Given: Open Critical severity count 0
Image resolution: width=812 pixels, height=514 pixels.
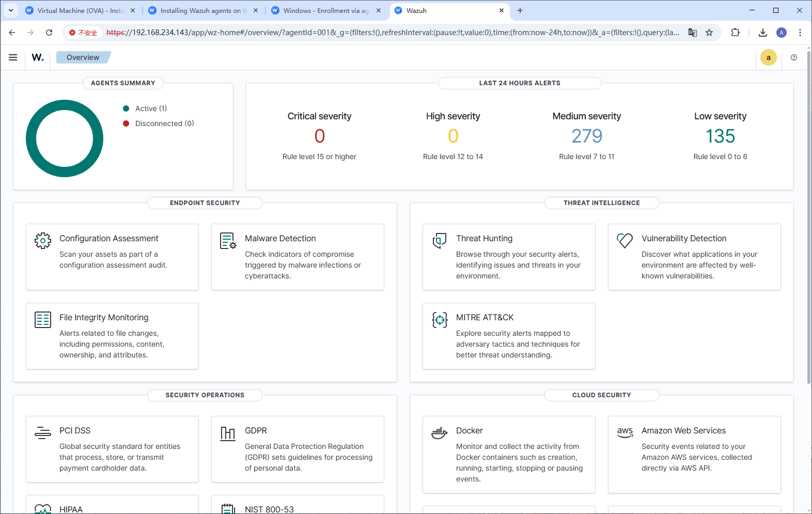Looking at the screenshot, I should pos(320,136).
